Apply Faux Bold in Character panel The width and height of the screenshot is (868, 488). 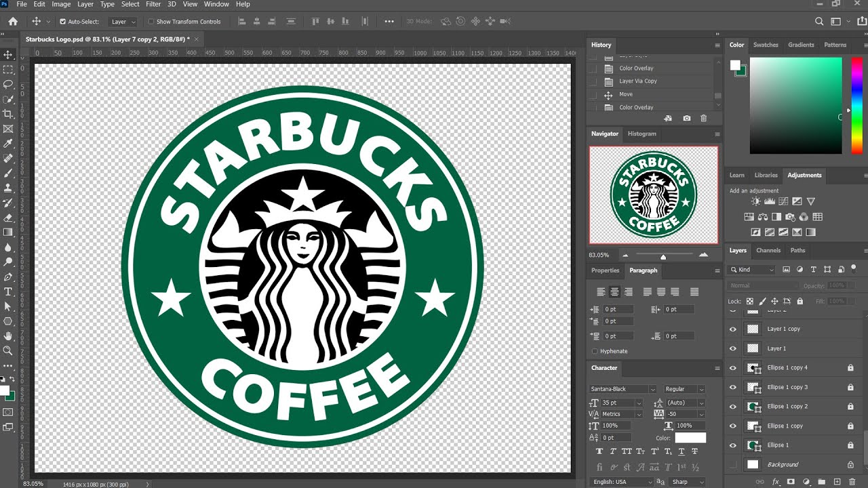click(599, 451)
